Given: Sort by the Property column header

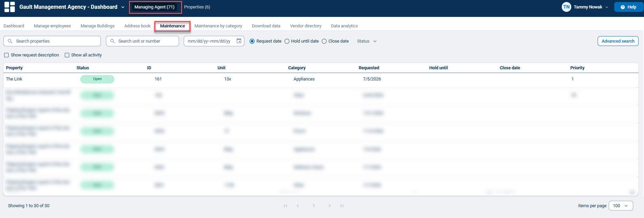Looking at the screenshot, I should pyautogui.click(x=14, y=68).
